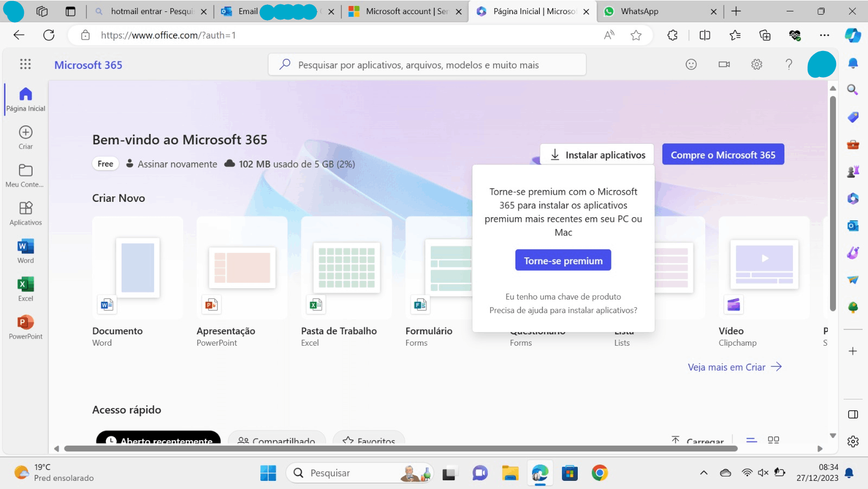Screen dimensions: 868x489
Task: Switch to Microsoft account browser tab
Action: click(405, 11)
